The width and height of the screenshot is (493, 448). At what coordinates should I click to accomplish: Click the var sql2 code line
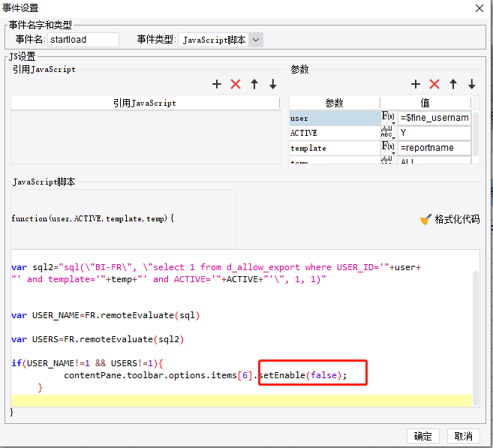216,267
